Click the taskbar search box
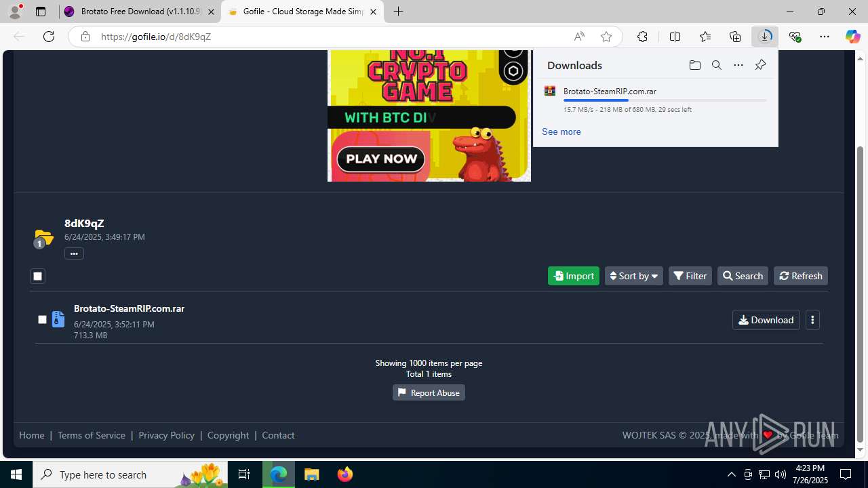This screenshot has width=868, height=488. (130, 474)
